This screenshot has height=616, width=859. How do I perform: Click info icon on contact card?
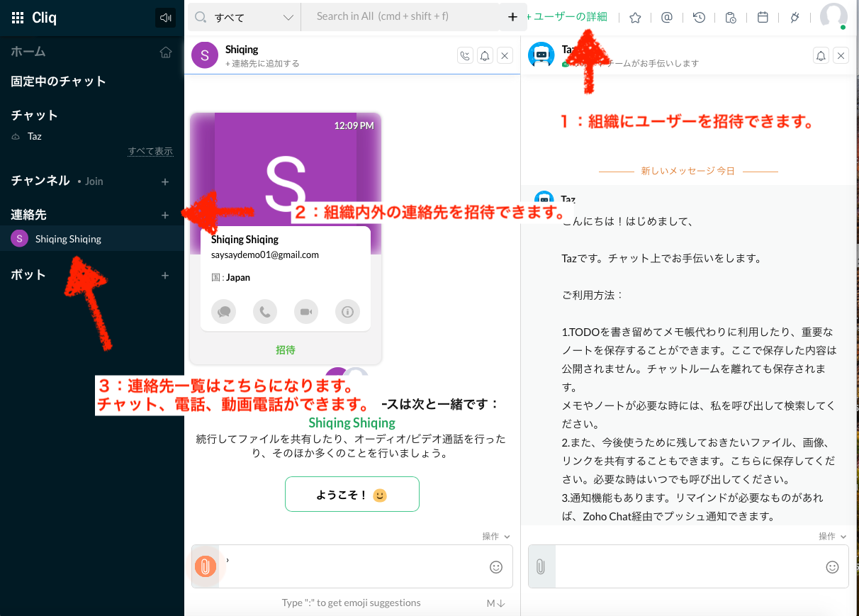[347, 311]
